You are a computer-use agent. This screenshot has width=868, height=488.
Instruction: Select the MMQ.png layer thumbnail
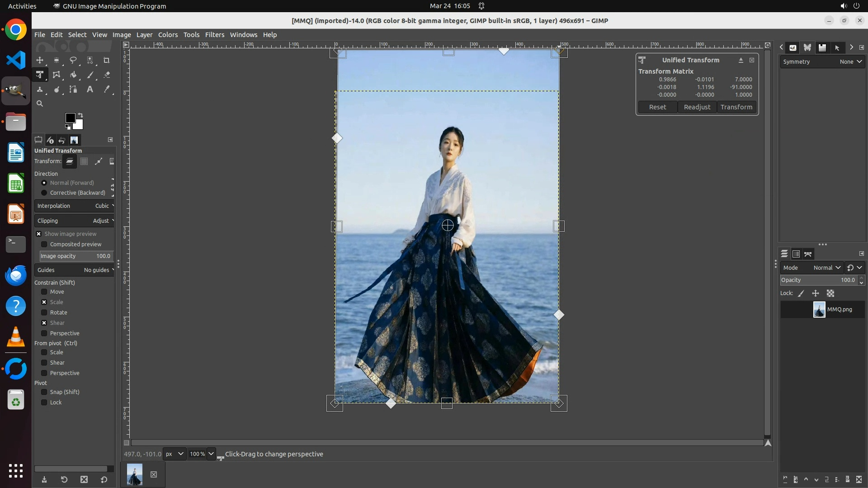coord(819,310)
